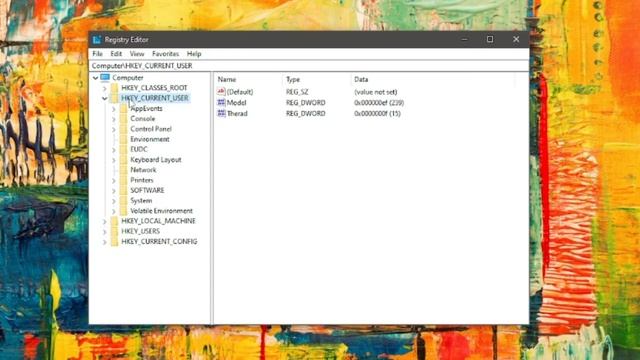
Task: Expand the AppEvents key chevron
Action: 114,109
